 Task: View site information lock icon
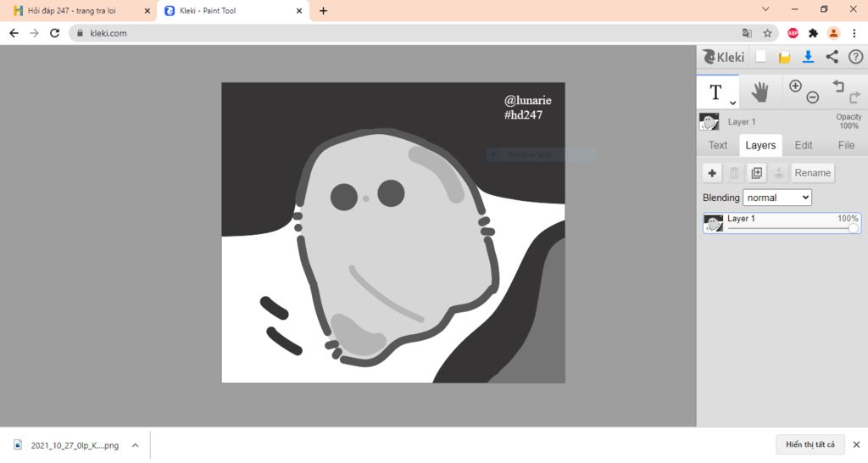(80, 33)
